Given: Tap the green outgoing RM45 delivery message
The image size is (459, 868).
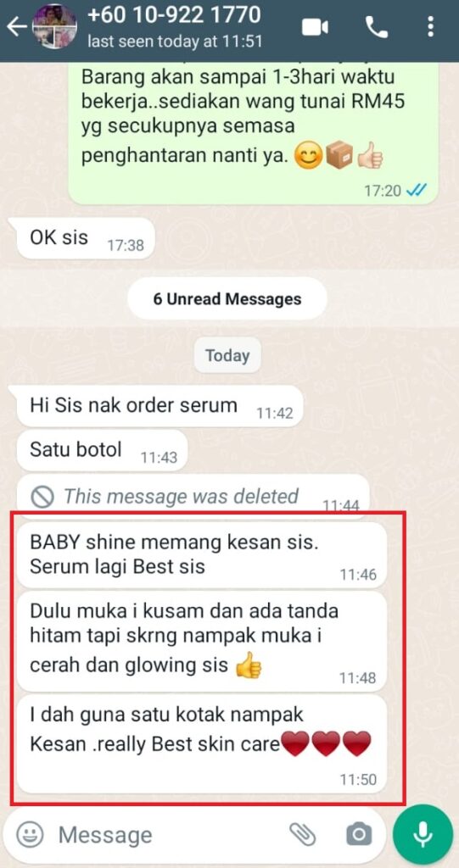Looking at the screenshot, I should point(254,133).
